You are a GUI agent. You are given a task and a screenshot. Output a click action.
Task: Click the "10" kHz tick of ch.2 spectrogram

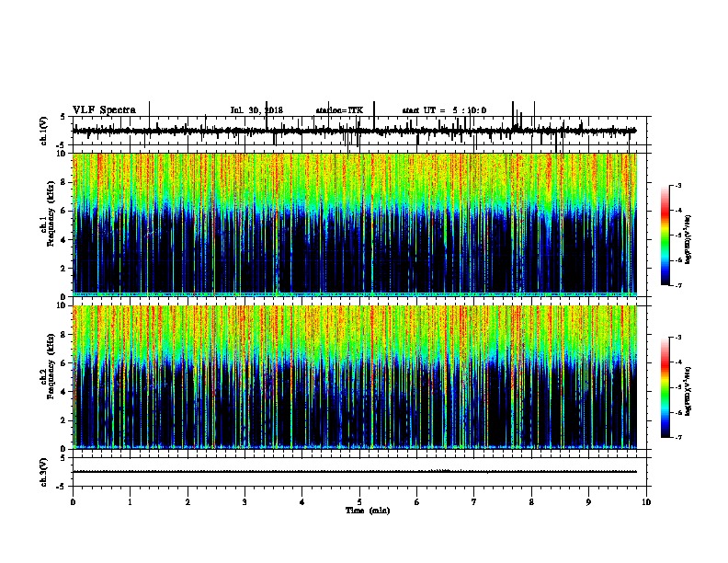coord(61,305)
